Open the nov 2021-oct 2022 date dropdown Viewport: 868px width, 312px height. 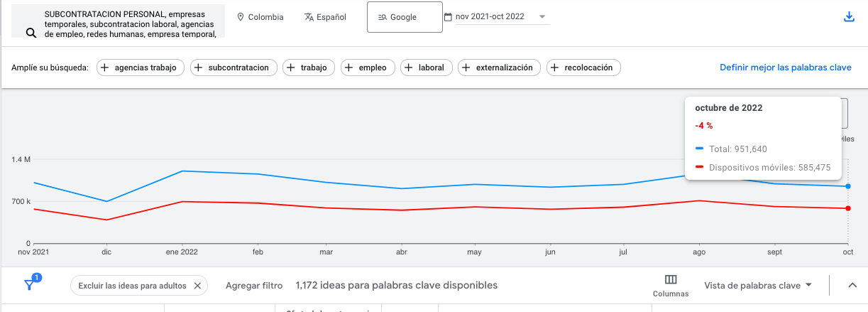[502, 17]
